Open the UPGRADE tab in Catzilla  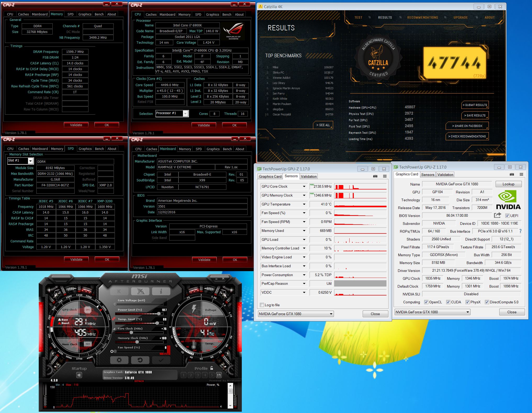[461, 18]
